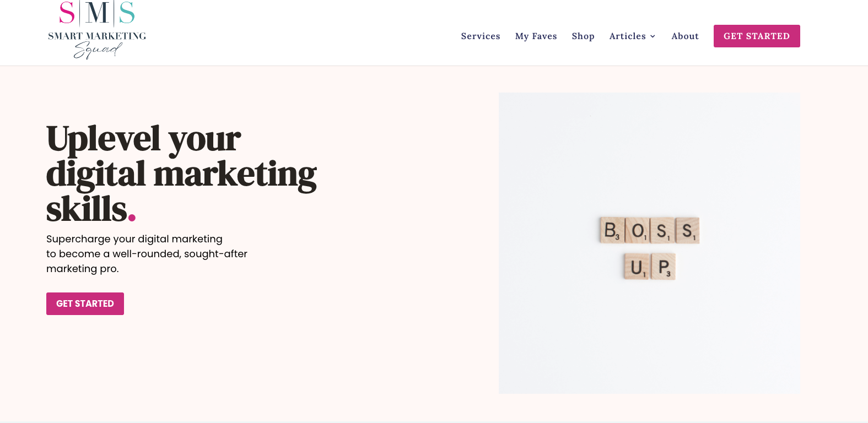Click the cursive Squad text in logo
This screenshot has width=868, height=423.
(98, 51)
